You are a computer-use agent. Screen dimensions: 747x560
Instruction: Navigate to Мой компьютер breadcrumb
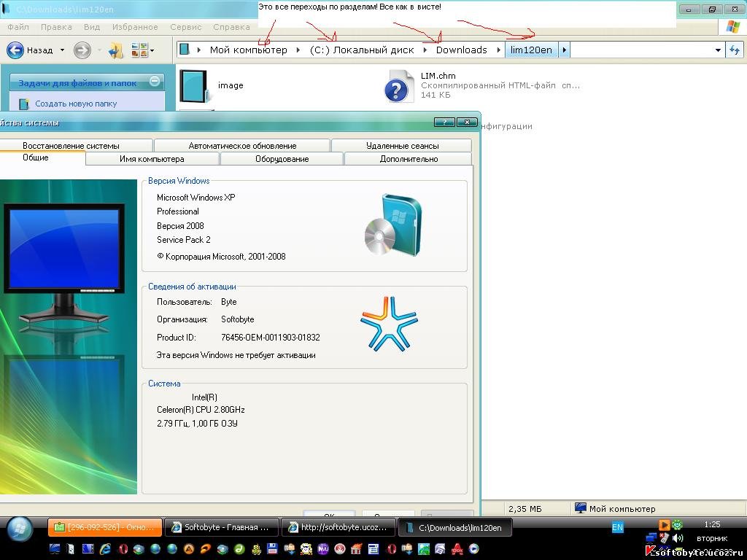point(249,50)
